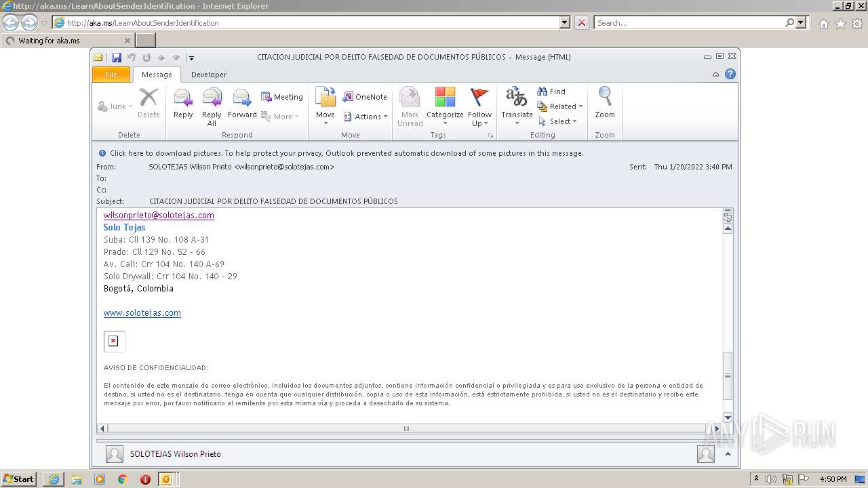Click the blocked image placeholder

[x=114, y=341]
